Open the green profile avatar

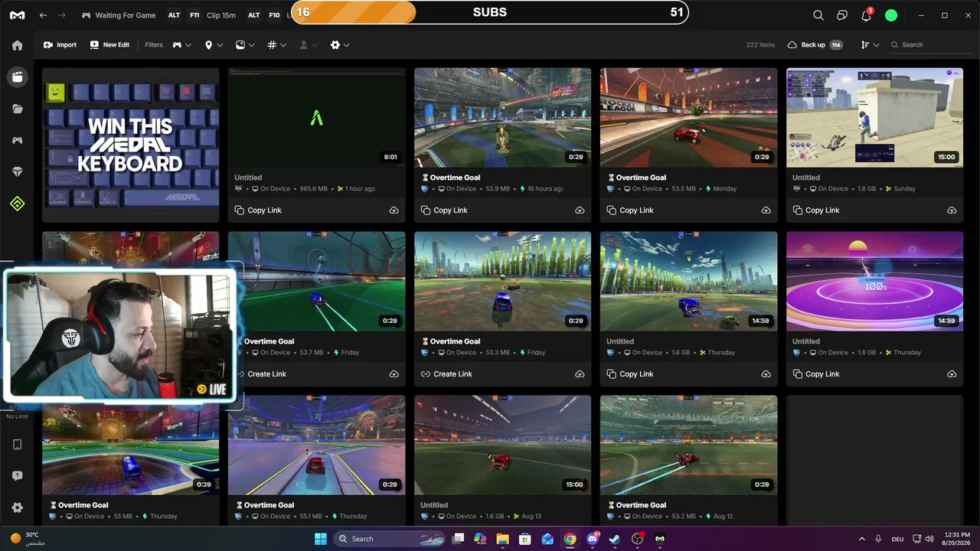[x=891, y=15]
